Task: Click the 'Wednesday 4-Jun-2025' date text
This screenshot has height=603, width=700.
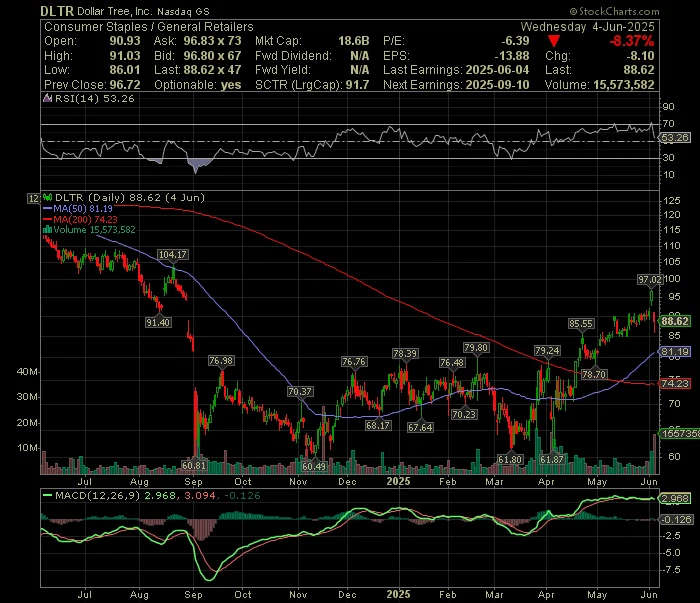Action: [x=588, y=27]
